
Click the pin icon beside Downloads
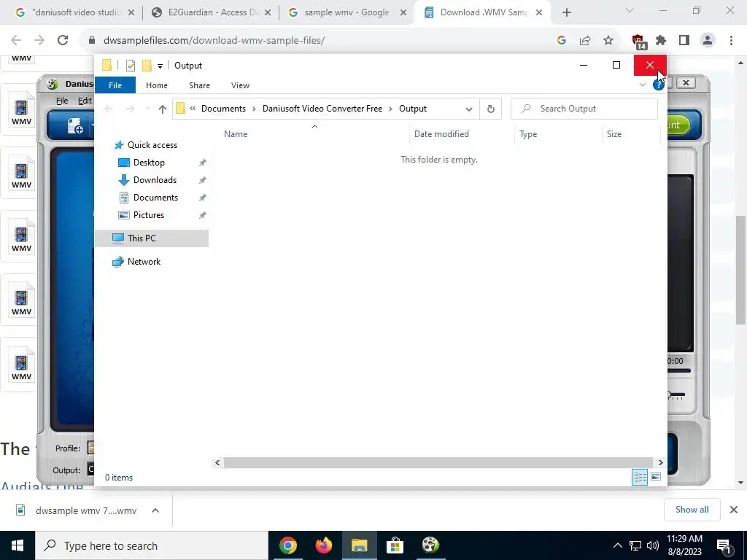[x=203, y=180]
